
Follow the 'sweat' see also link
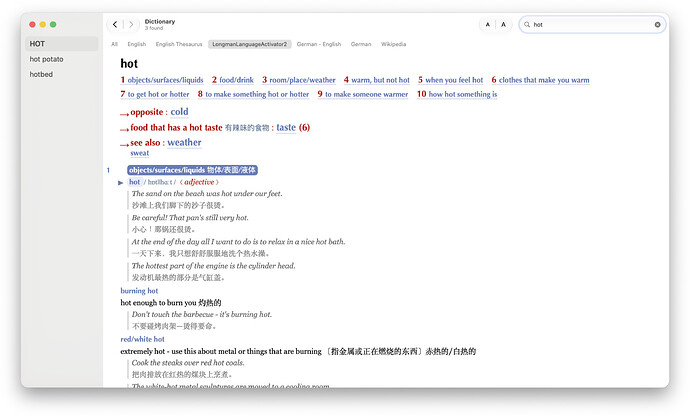(139, 153)
